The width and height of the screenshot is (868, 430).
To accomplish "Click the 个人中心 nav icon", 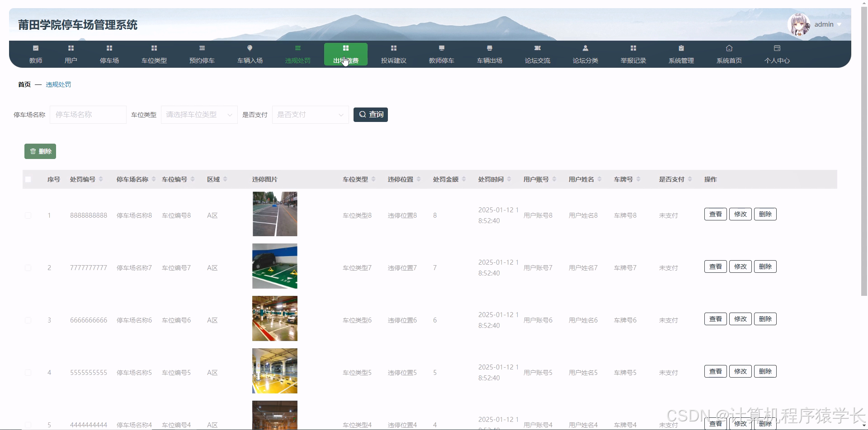I will coord(777,48).
